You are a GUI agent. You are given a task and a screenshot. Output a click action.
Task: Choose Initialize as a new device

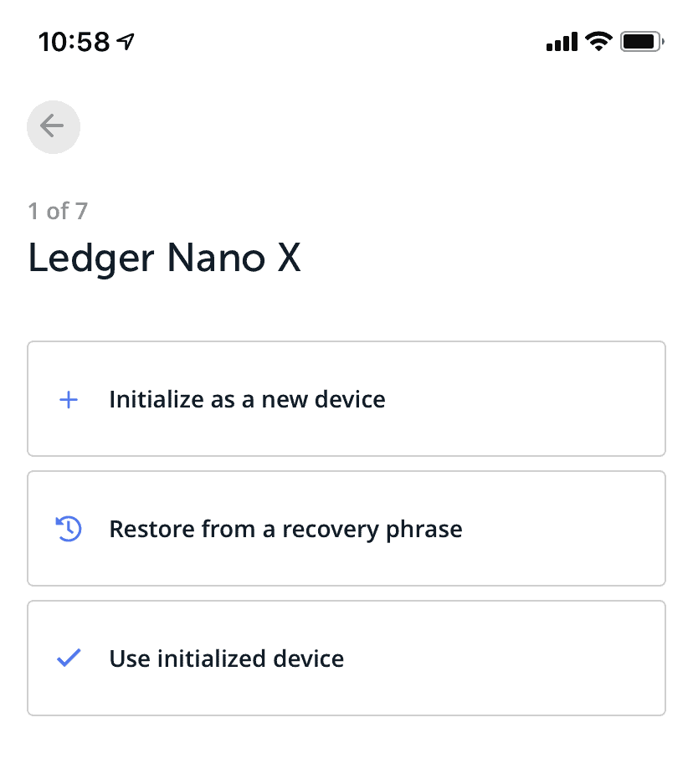coord(247,399)
